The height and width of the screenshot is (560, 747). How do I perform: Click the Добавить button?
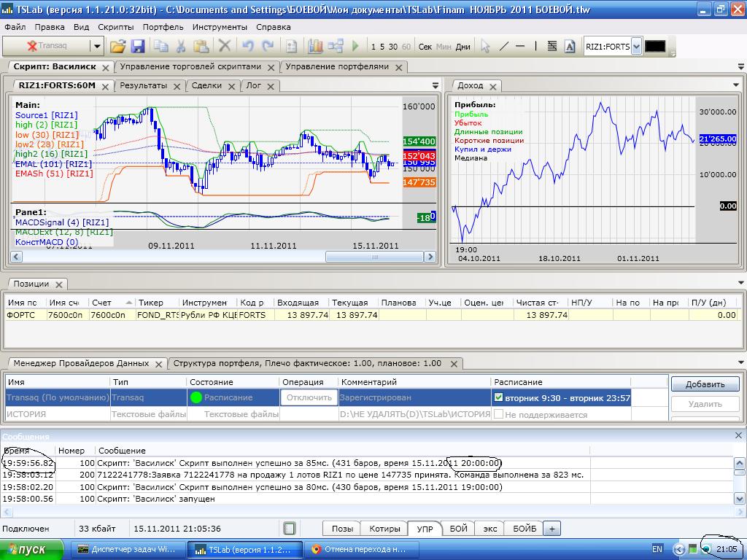coord(705,384)
